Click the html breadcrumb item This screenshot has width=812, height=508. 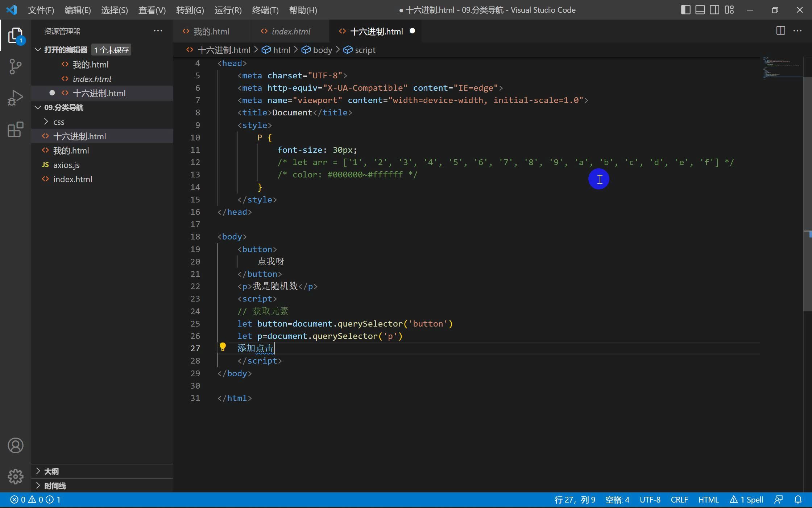(276, 50)
